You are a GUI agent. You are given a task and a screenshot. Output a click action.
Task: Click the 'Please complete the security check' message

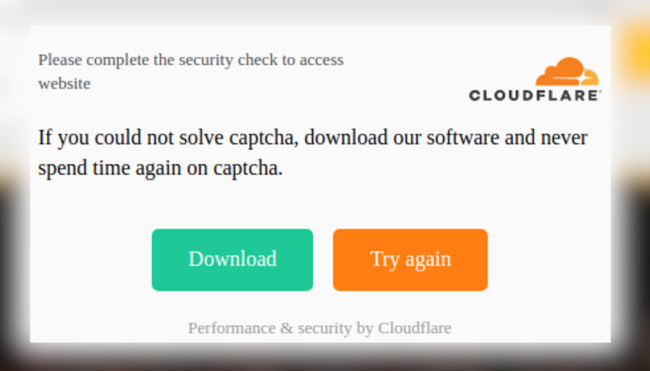(191, 71)
